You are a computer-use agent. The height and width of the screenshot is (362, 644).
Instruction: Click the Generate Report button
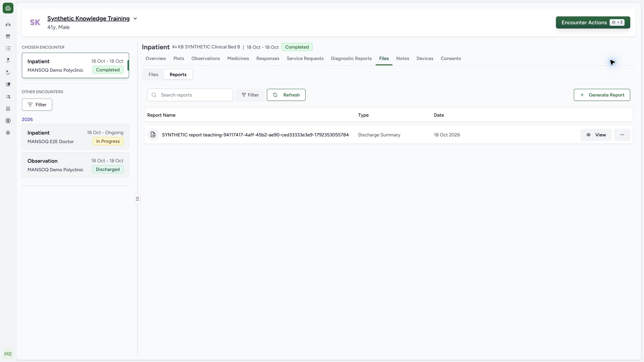[602, 95]
